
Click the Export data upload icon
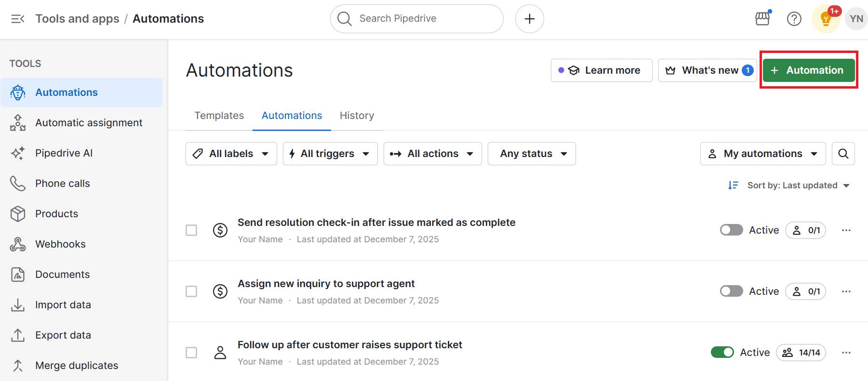[18, 335]
